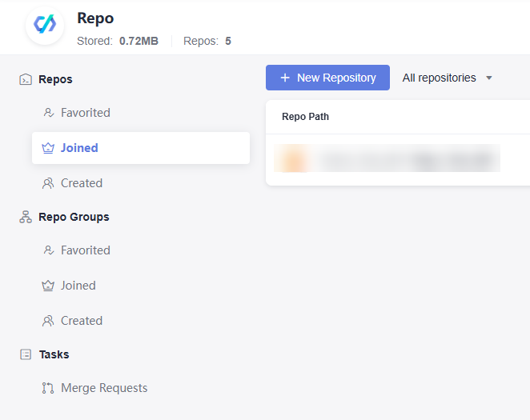Click the Repo Groups hierarchy icon
530x420 pixels.
(26, 217)
